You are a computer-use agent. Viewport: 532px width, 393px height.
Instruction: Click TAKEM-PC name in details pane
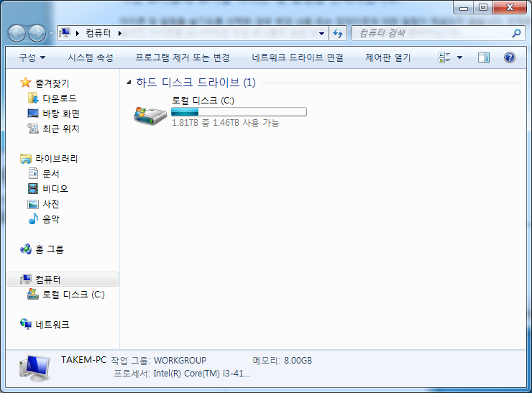point(83,360)
